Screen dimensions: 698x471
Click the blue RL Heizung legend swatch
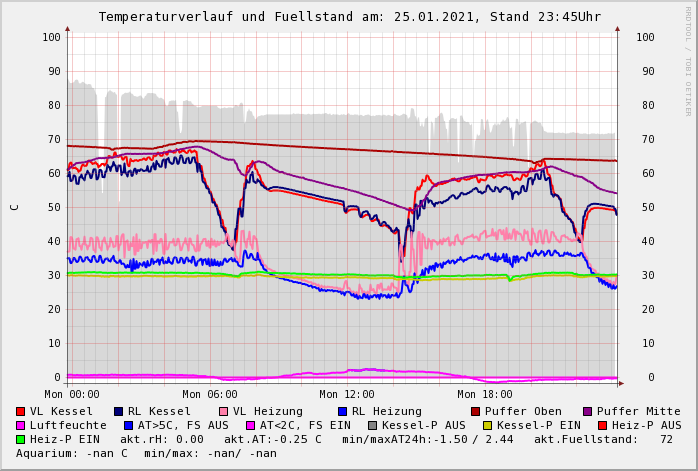(342, 411)
